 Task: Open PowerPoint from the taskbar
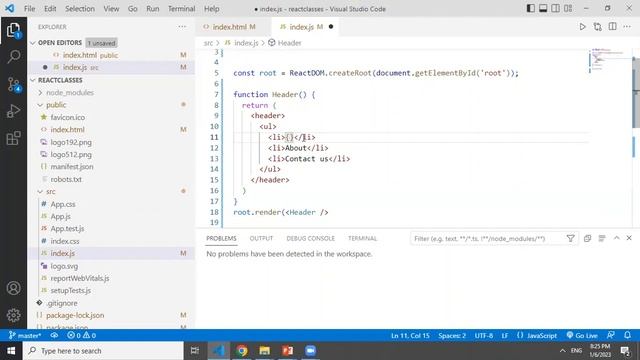pyautogui.click(x=287, y=351)
